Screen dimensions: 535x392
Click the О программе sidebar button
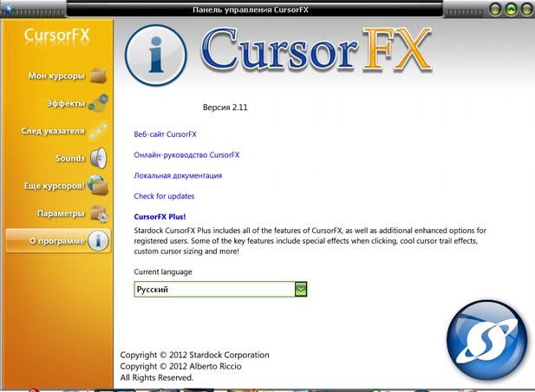pyautogui.click(x=58, y=240)
